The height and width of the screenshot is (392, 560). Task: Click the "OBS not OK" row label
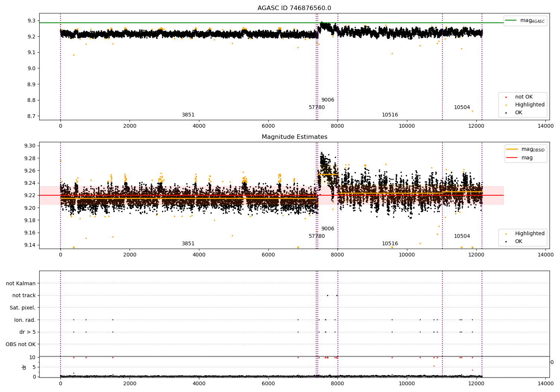click(21, 344)
